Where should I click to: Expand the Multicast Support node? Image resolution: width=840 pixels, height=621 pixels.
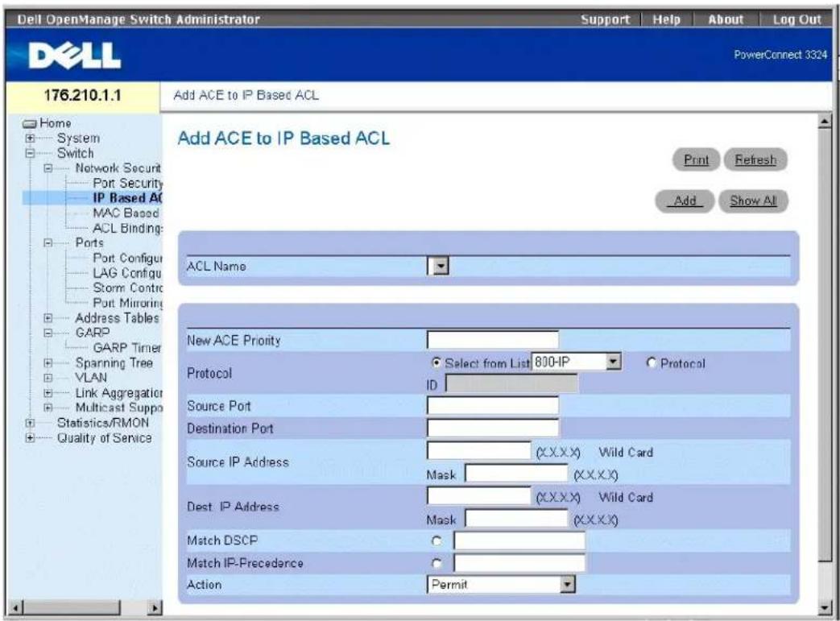[x=48, y=408]
